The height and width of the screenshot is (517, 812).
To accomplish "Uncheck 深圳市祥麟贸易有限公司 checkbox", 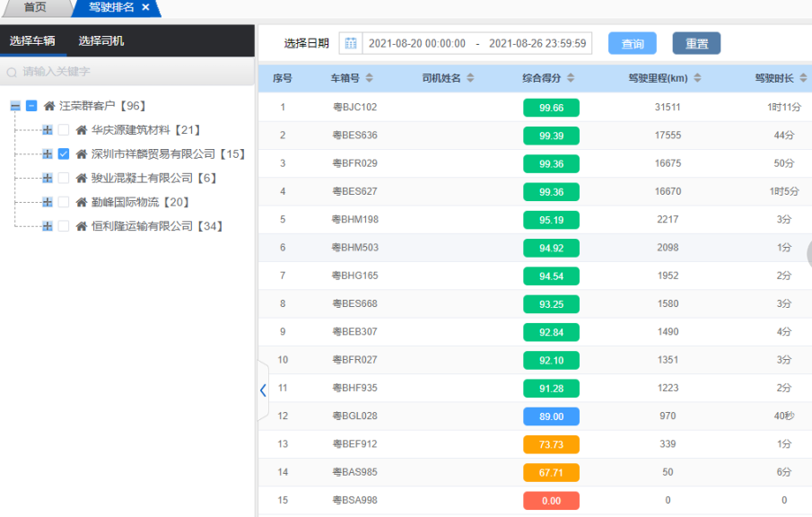I will click(64, 154).
